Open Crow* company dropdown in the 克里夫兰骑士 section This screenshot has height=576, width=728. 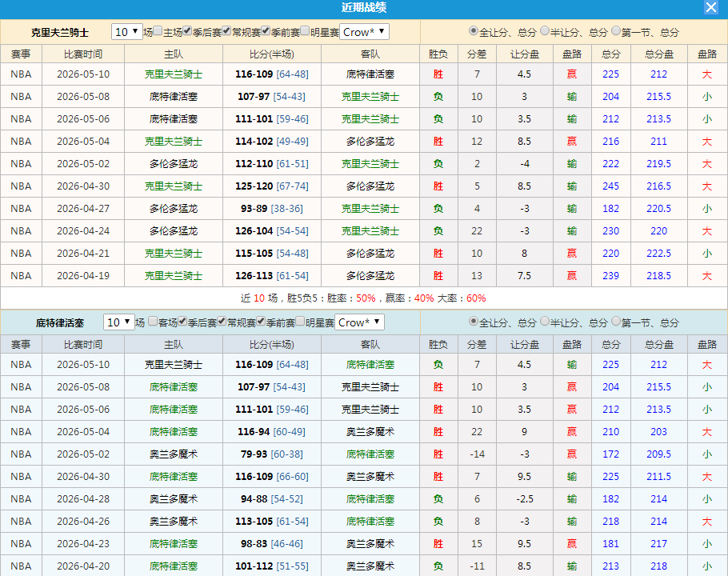364,31
